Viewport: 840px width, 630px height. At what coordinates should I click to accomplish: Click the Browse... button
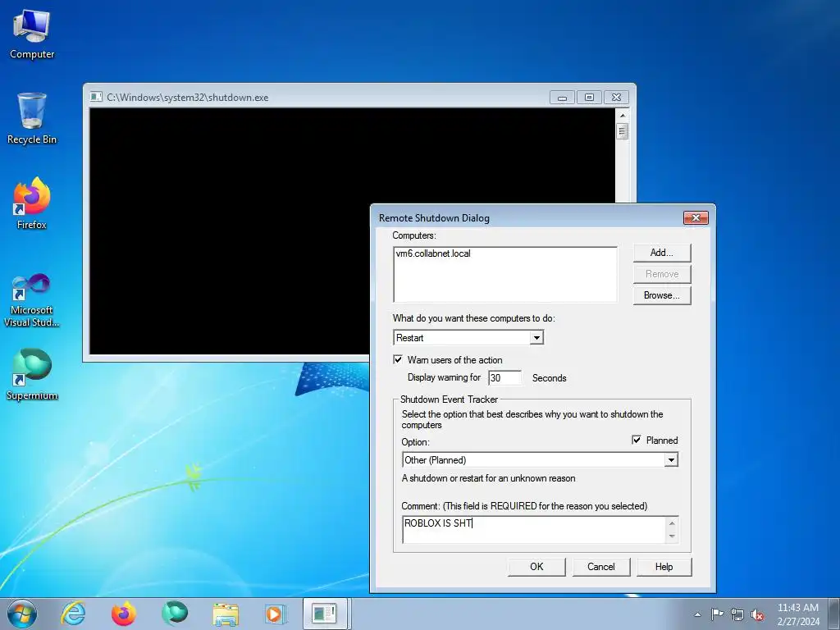pyautogui.click(x=662, y=295)
